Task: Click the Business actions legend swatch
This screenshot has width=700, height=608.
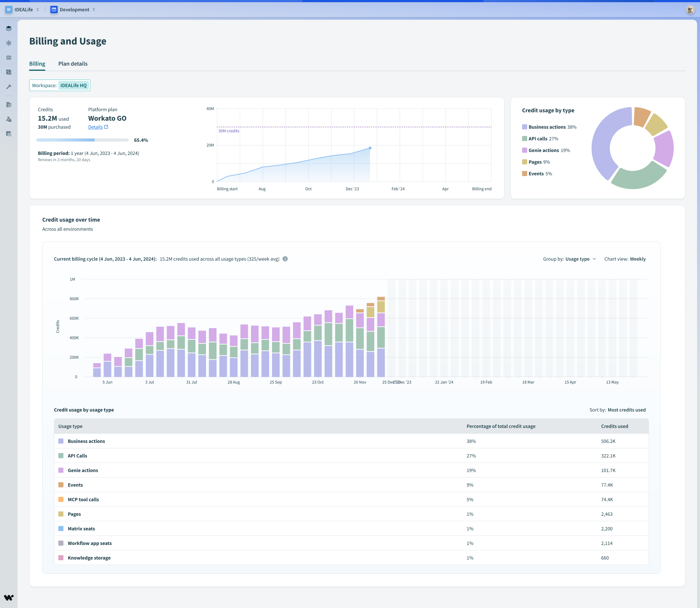Action: pyautogui.click(x=525, y=127)
